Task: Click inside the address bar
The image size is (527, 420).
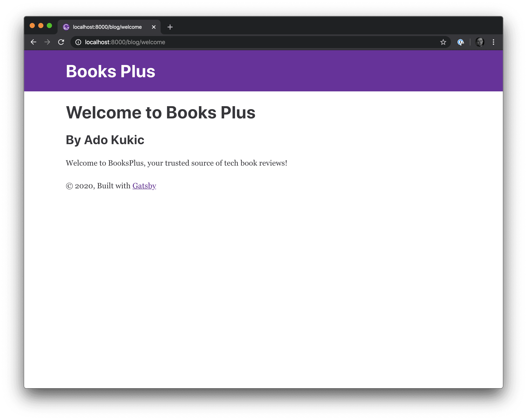Action: click(220, 42)
